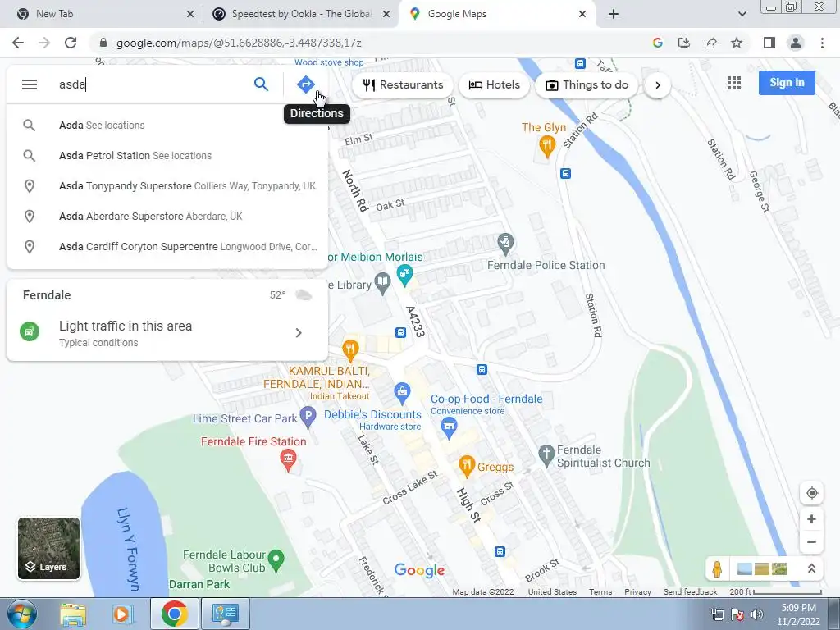The height and width of the screenshot is (630, 840).
Task: Click the Sign in button
Action: 787,83
